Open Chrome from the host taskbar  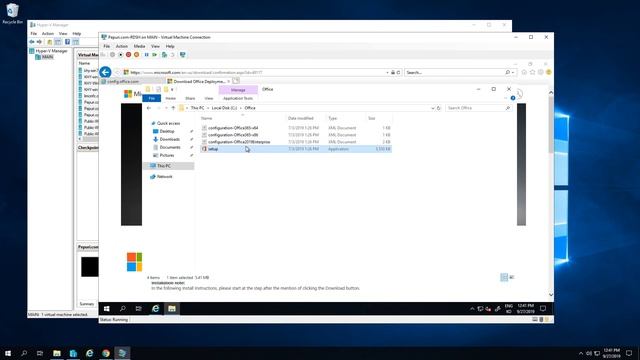click(x=106, y=353)
